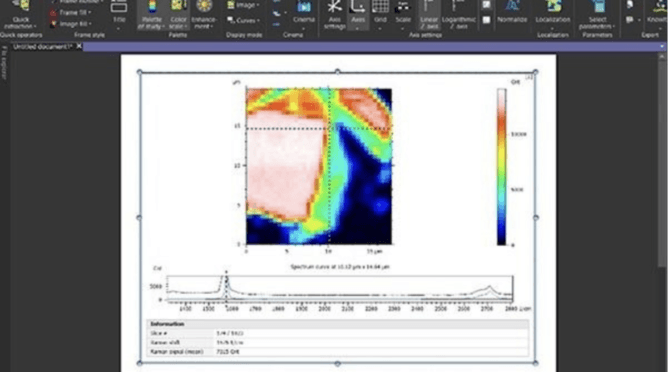
Task: Click the Raman signal (mean) row
Action: click(338, 352)
